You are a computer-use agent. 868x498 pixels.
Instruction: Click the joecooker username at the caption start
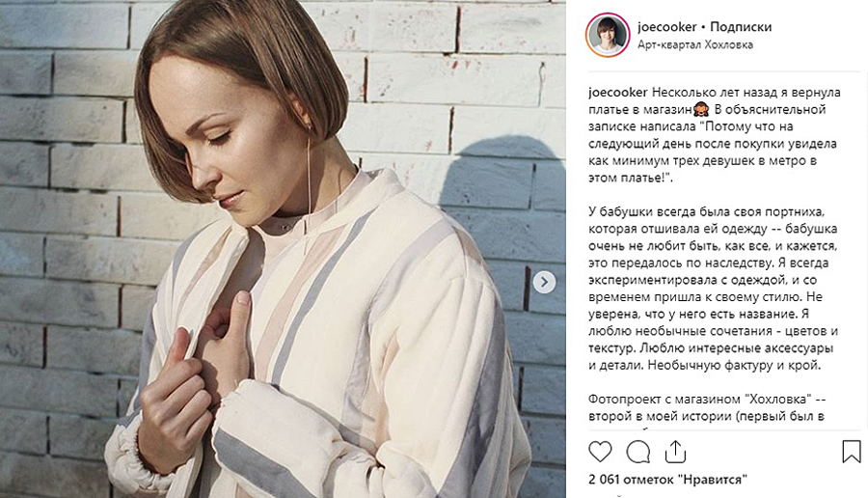coord(618,92)
